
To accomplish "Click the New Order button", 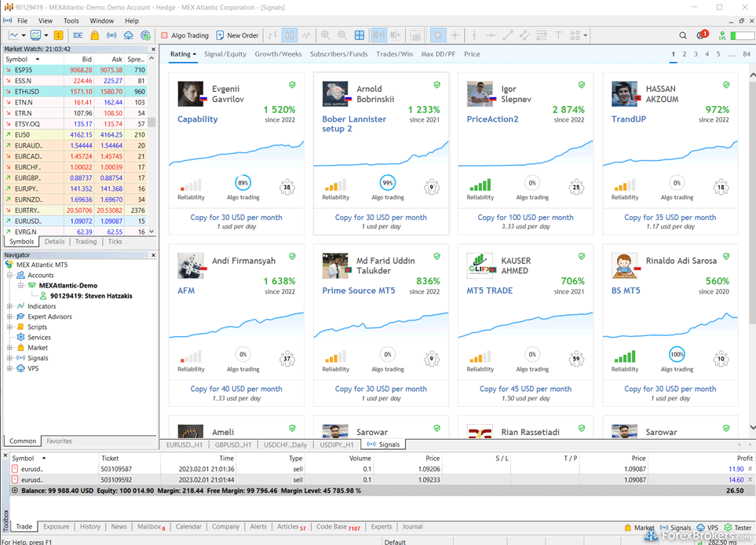I will click(237, 35).
